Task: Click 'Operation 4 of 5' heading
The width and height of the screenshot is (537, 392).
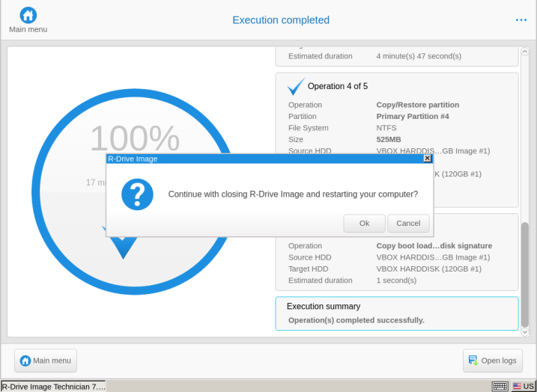Action: pyautogui.click(x=338, y=86)
